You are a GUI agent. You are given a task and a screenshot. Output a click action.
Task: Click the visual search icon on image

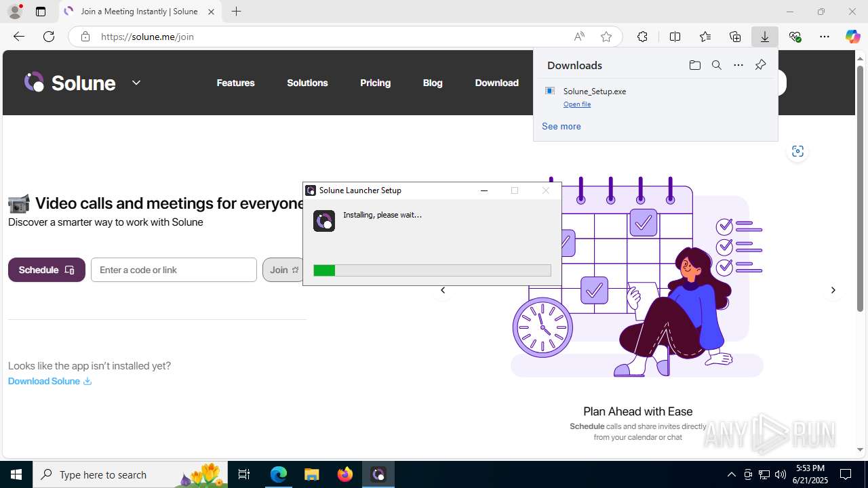(797, 151)
